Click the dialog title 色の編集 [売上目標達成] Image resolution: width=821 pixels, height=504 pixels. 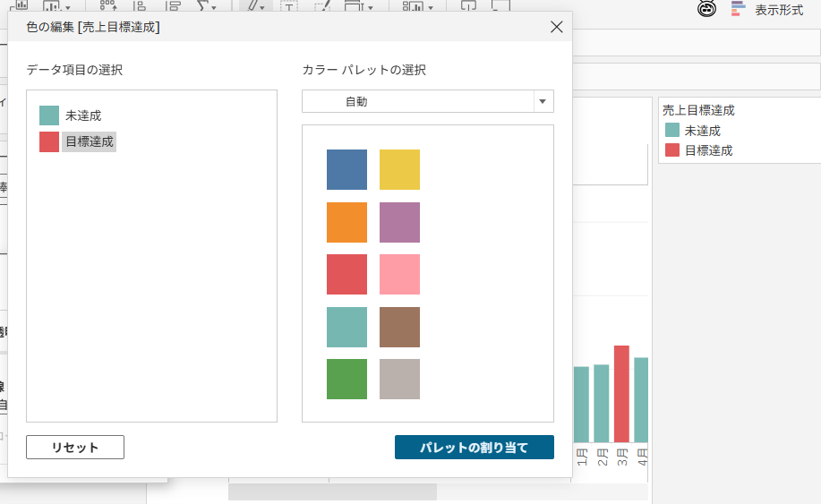click(93, 27)
